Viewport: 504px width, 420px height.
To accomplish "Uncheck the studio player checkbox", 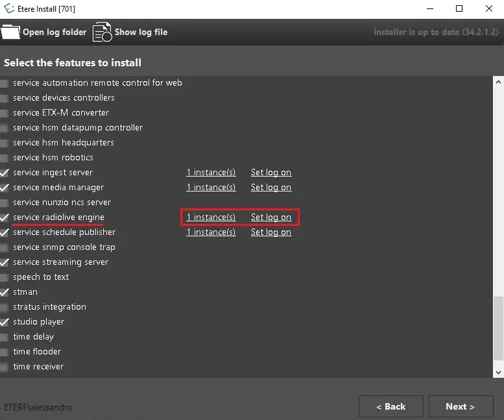I will tap(5, 322).
